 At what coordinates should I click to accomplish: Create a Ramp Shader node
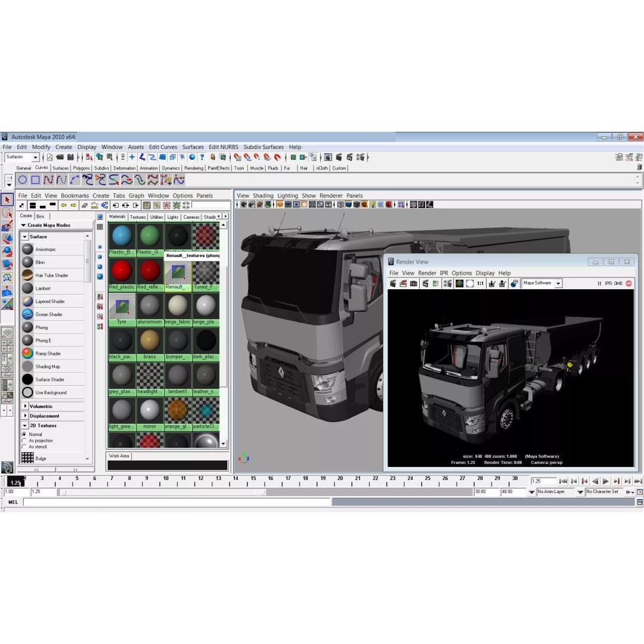(52, 353)
